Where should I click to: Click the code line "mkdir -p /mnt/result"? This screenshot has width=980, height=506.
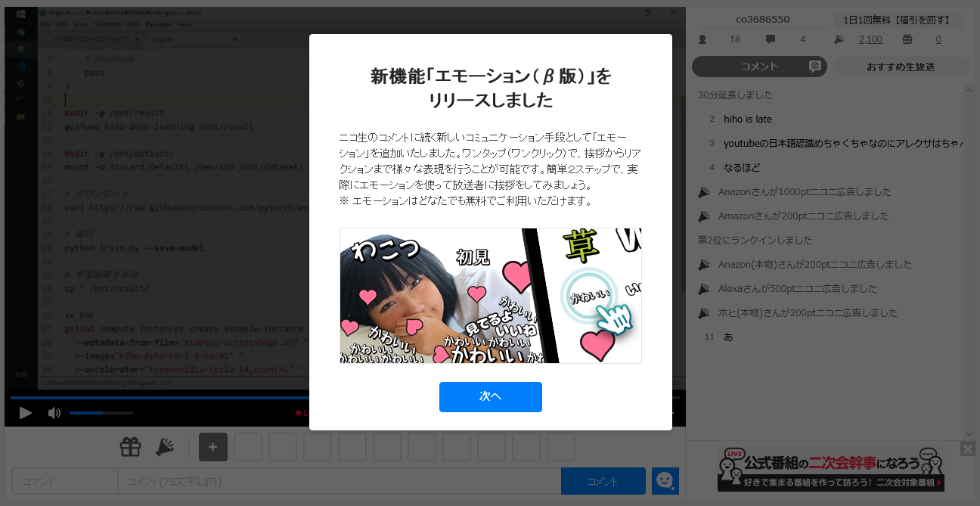[114, 113]
